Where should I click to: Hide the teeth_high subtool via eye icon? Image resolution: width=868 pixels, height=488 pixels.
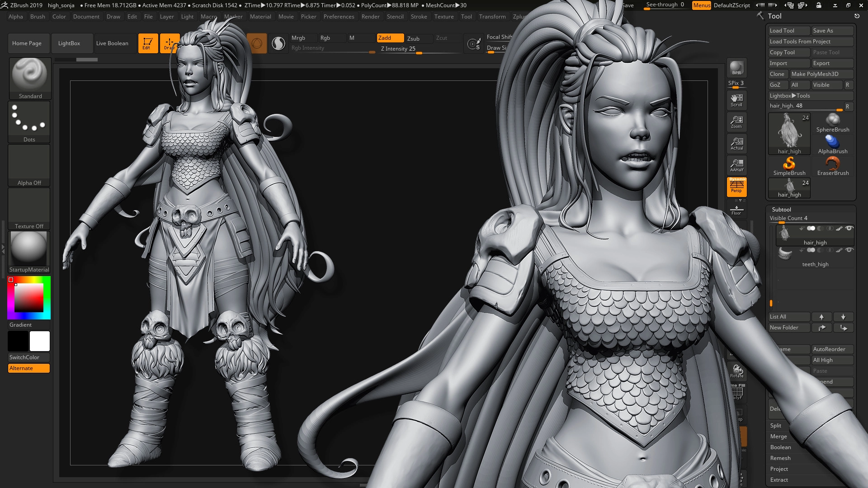coord(849,250)
